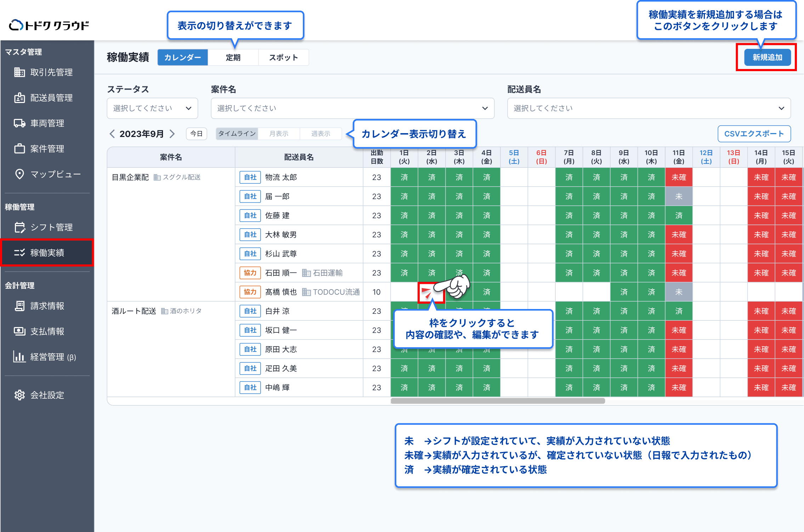Viewport: 804px width, 532px height.
Task: Click building icon next to TODOCU流通
Action: (x=306, y=292)
